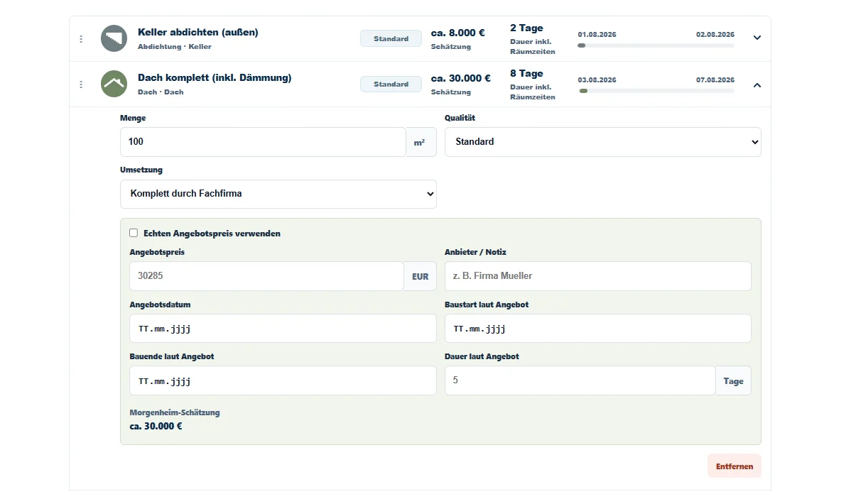
Task: Open the Umsetzung dropdown
Action: pos(278,194)
